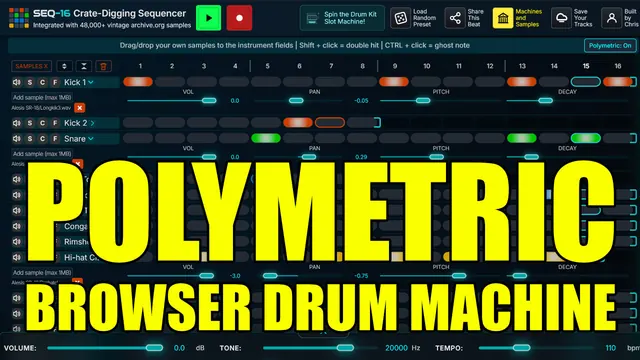Toggle Snare step 15 off
Screen dimensions: 640x360
[x=586, y=138]
